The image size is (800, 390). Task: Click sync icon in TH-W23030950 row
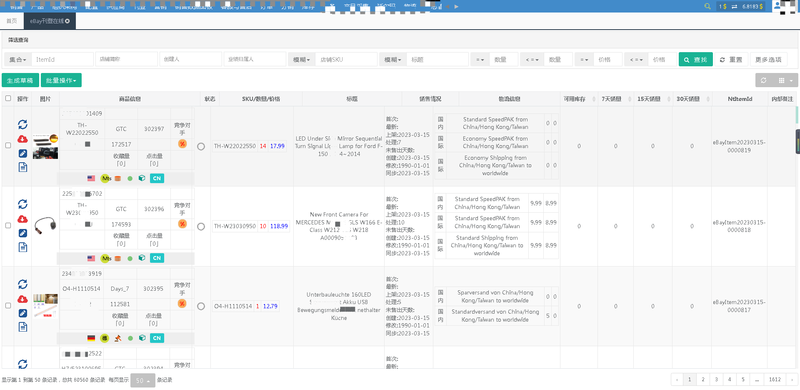pyautogui.click(x=22, y=204)
